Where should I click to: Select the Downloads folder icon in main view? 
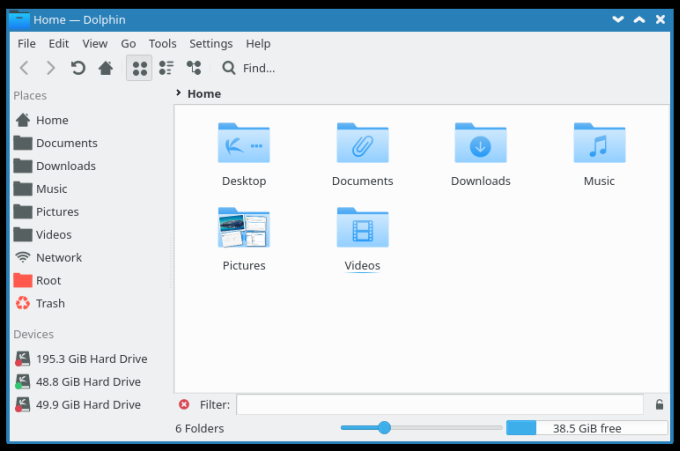[x=481, y=143]
